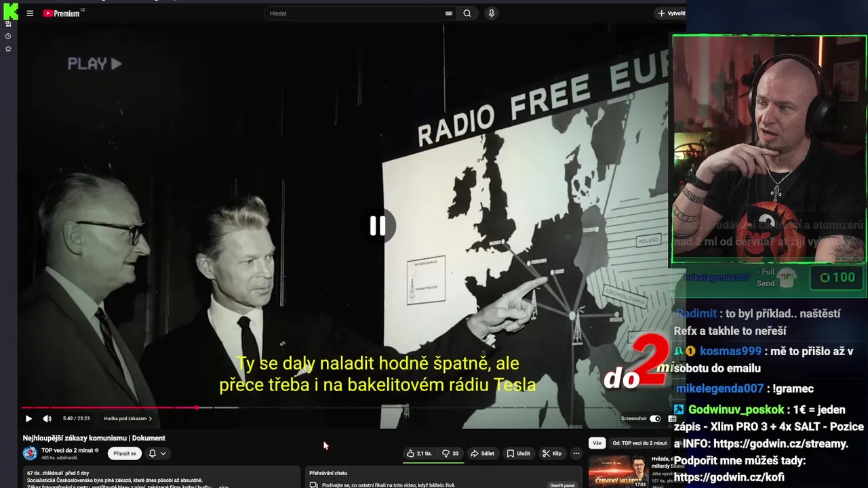868x488 pixels.
Task: Select the 'Vše' filter chip
Action: coord(597,443)
